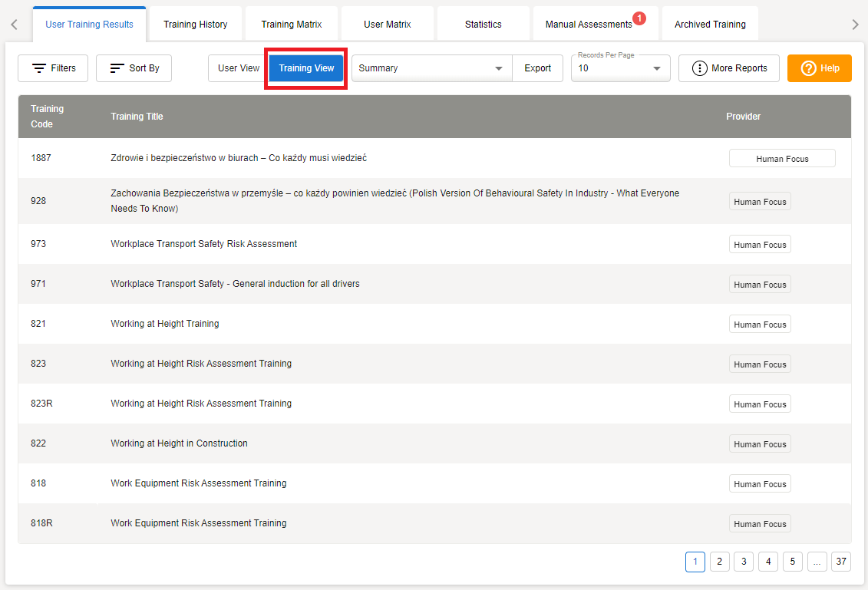The image size is (868, 590).
Task: Open Archived Training tab
Action: (x=710, y=25)
